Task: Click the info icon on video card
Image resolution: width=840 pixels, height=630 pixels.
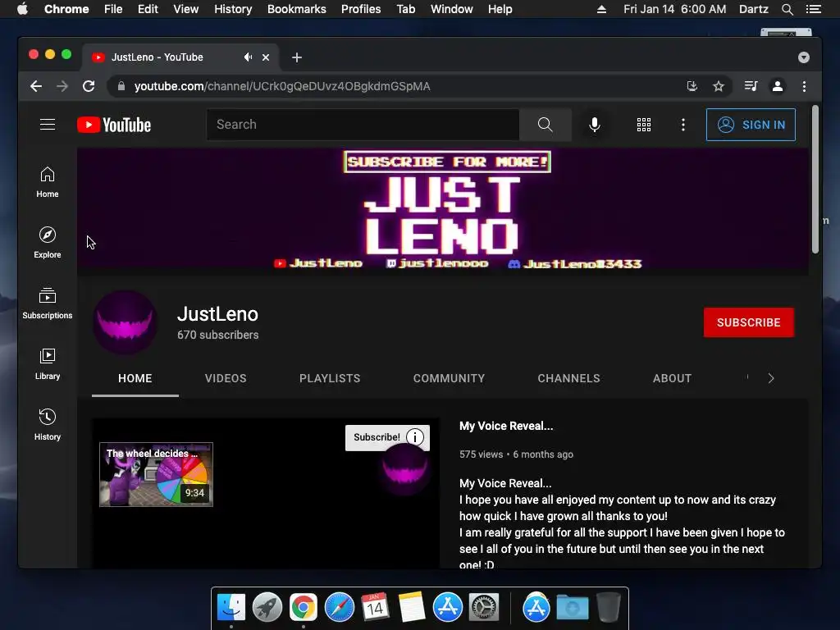Action: coord(414,437)
